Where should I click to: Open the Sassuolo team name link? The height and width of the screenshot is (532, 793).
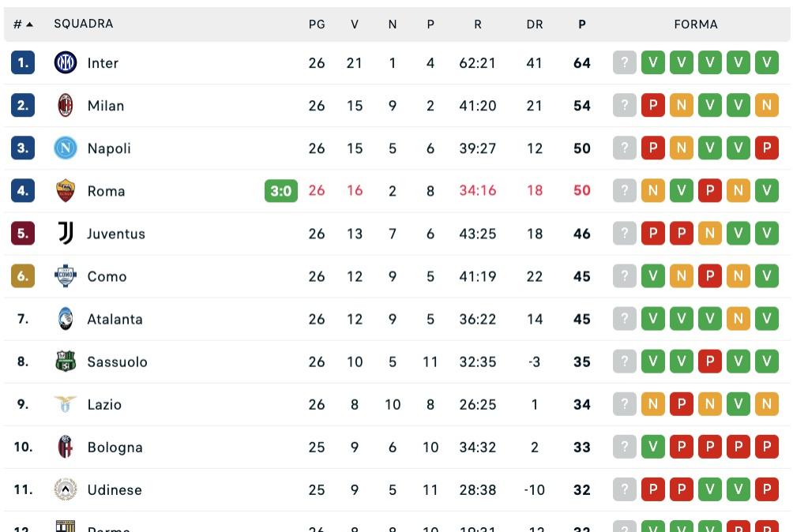118,361
